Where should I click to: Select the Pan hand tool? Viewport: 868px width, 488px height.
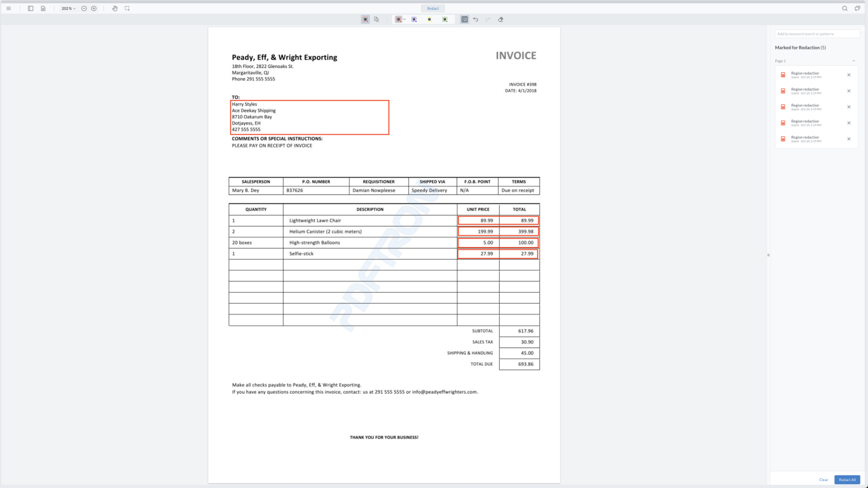click(x=115, y=8)
